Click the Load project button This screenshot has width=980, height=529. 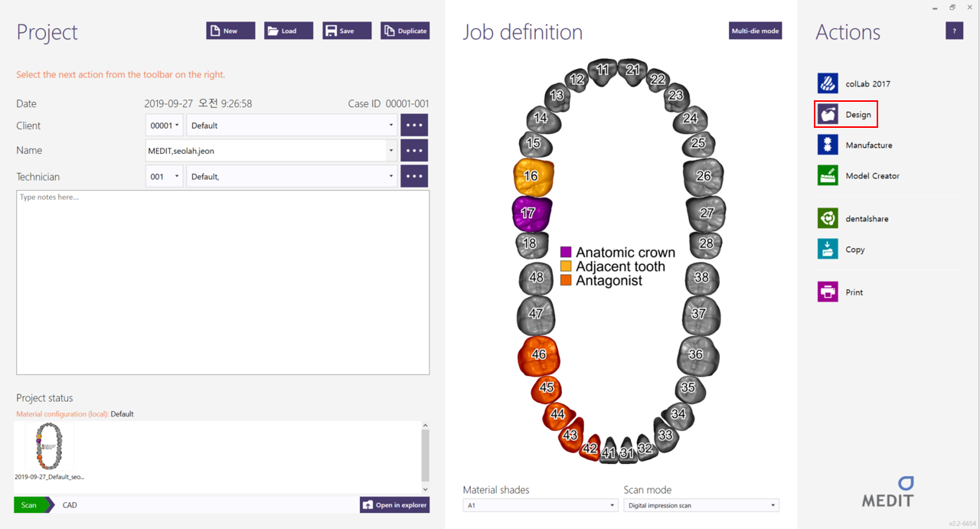[289, 31]
